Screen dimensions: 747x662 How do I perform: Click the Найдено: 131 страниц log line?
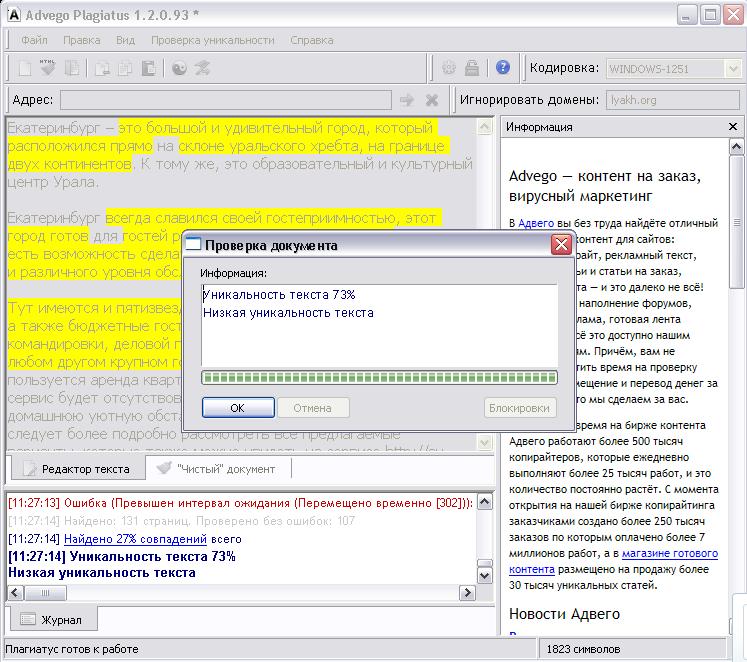click(x=182, y=521)
